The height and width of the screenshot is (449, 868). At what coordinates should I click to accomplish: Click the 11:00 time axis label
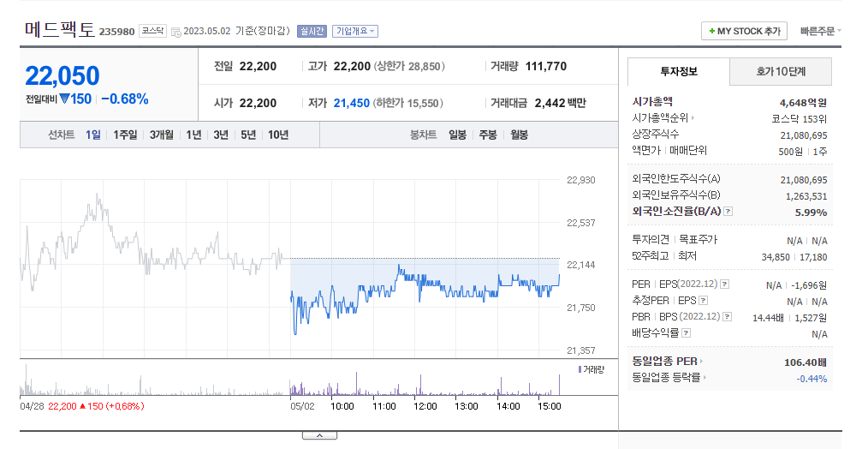[x=383, y=406]
